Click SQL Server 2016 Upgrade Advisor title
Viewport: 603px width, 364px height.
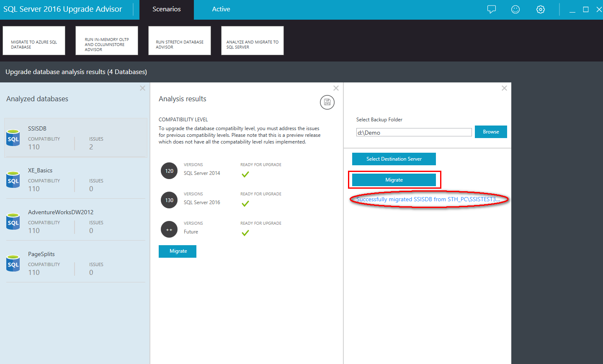pos(63,9)
